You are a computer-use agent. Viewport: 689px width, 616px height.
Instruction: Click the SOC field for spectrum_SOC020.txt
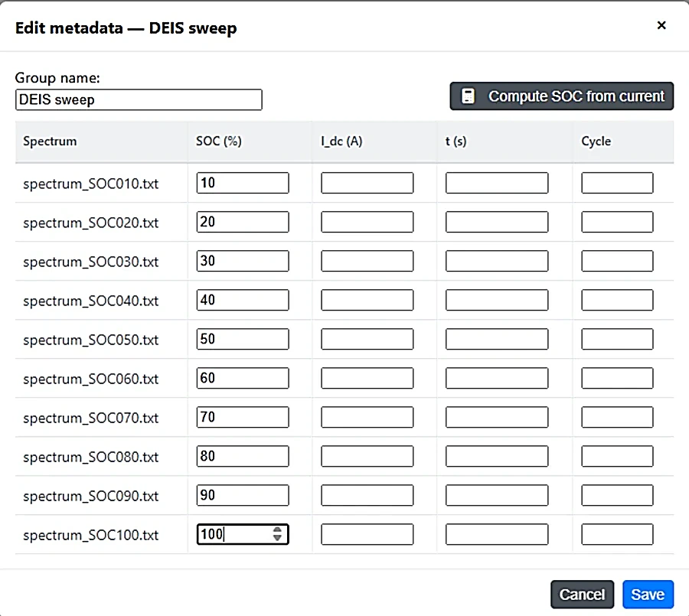(x=243, y=222)
